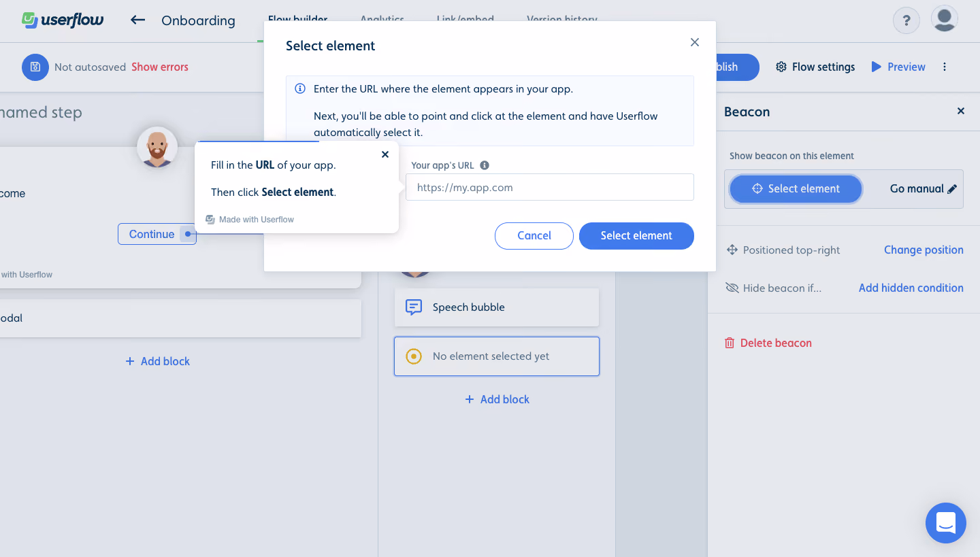Click the dot trigger beside Continue
980x557 pixels.
pos(188,234)
